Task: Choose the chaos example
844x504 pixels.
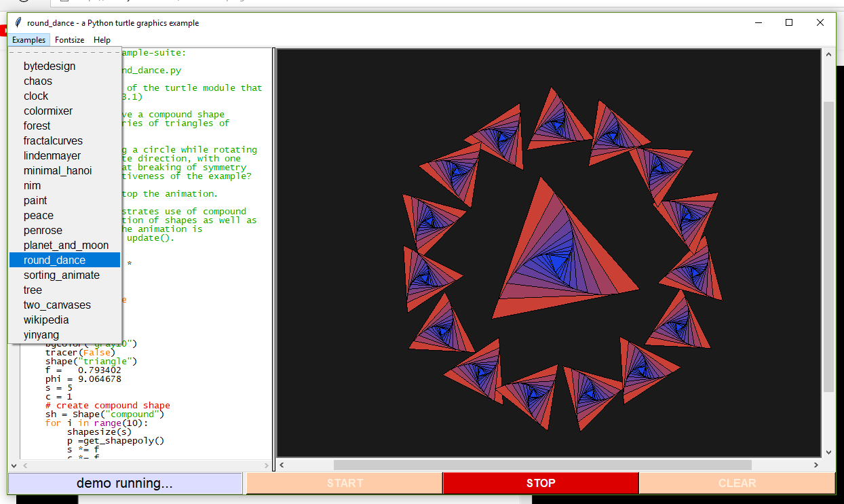Action: click(38, 81)
